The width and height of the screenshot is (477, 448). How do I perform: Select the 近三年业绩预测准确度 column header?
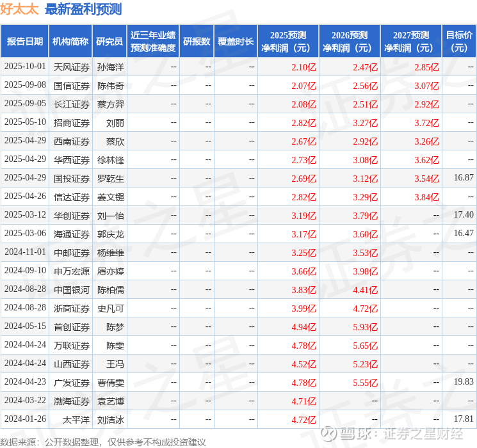coord(153,42)
